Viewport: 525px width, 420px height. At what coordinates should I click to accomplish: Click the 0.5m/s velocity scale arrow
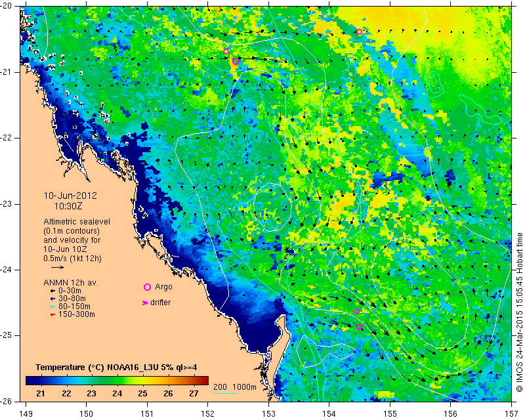58,267
